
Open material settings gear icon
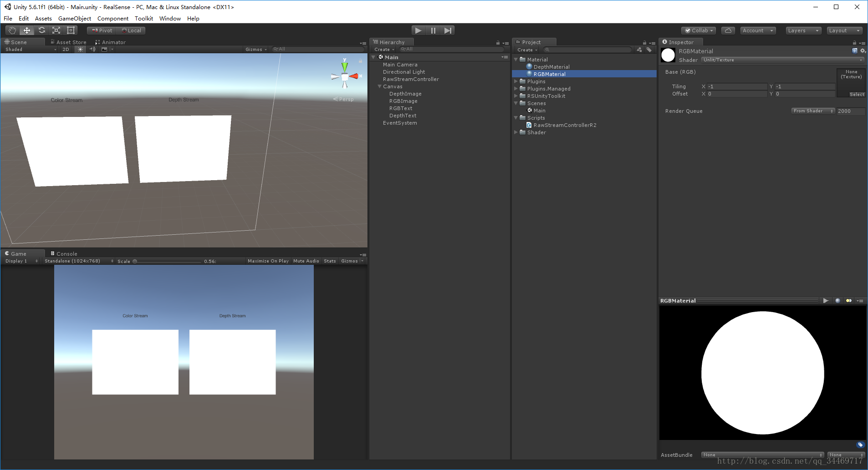point(863,51)
